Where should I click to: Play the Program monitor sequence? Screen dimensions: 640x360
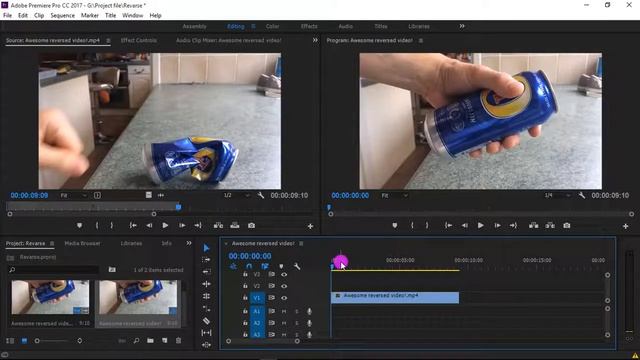pyautogui.click(x=480, y=225)
